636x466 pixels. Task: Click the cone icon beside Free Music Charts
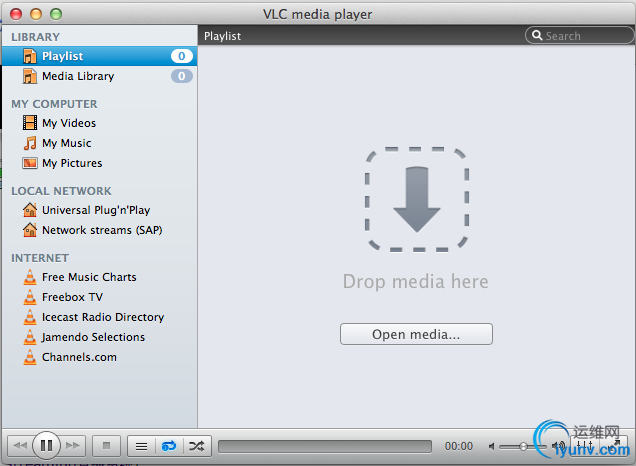tap(30, 277)
